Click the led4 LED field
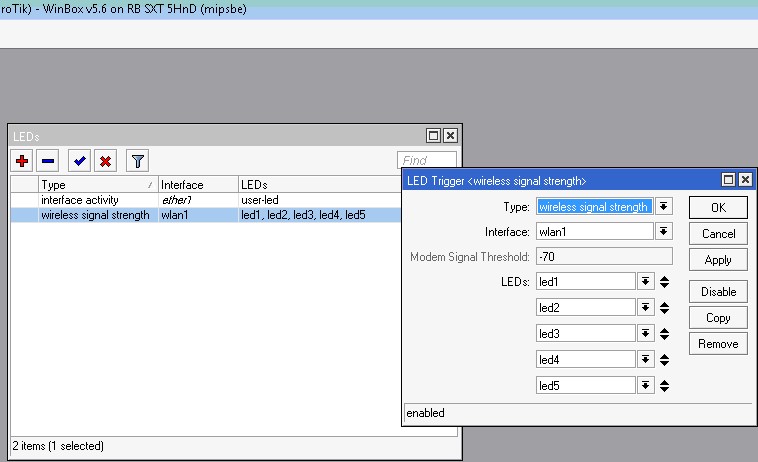 (585, 360)
